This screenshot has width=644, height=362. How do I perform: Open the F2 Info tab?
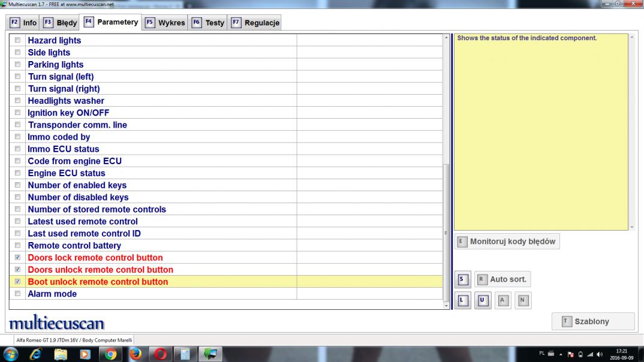[x=23, y=23]
